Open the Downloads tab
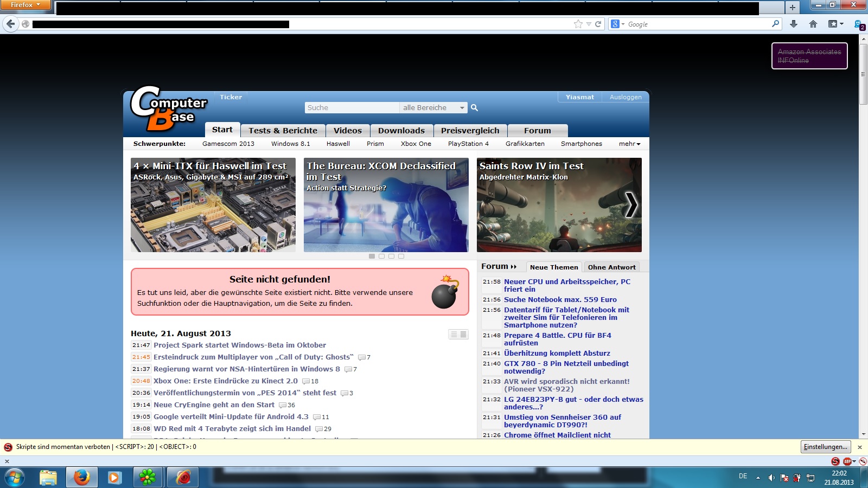The image size is (868, 488). 401,131
